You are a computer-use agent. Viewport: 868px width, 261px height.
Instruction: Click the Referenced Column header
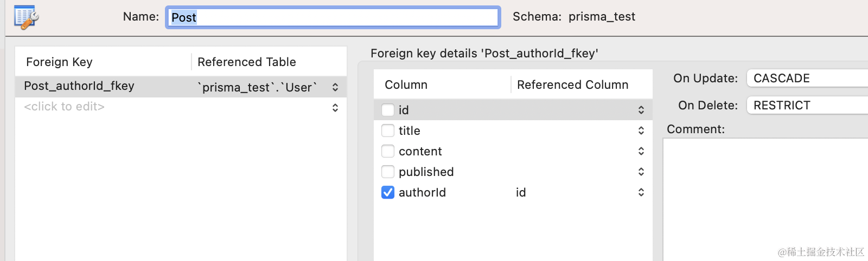pos(572,85)
